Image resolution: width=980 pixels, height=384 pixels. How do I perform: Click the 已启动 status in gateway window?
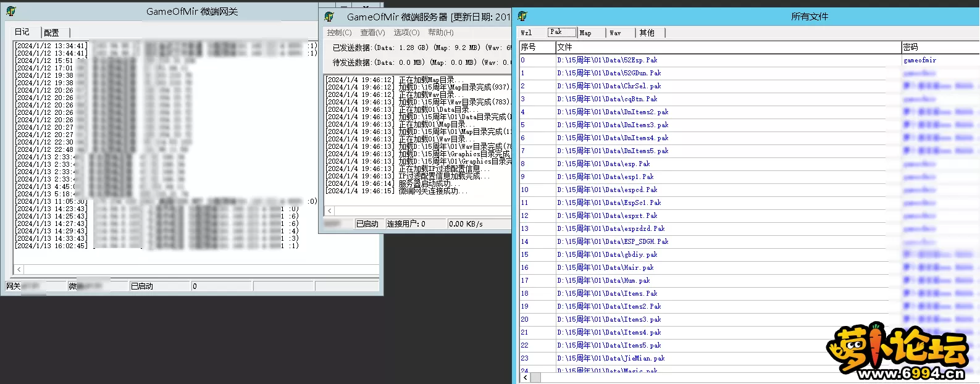[x=159, y=286]
